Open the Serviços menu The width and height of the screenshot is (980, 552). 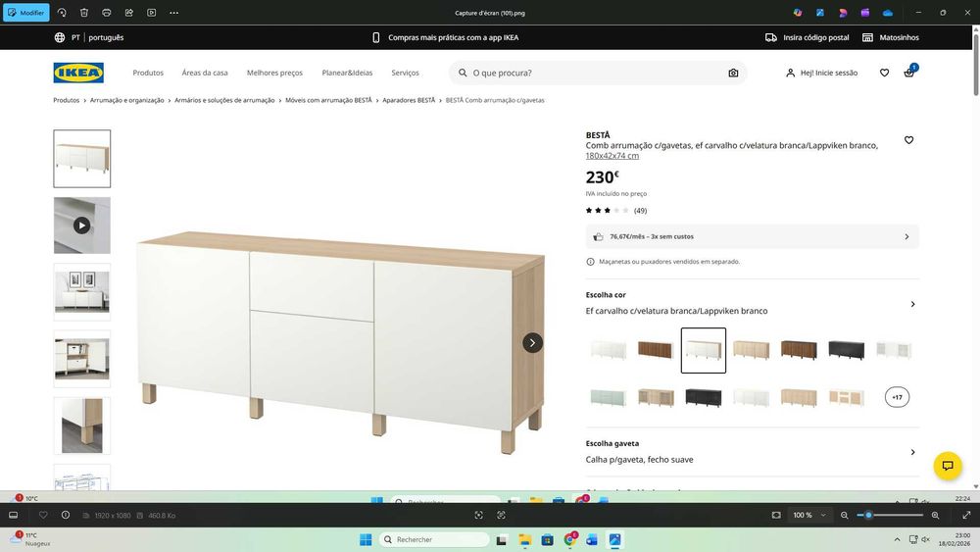[x=405, y=73]
